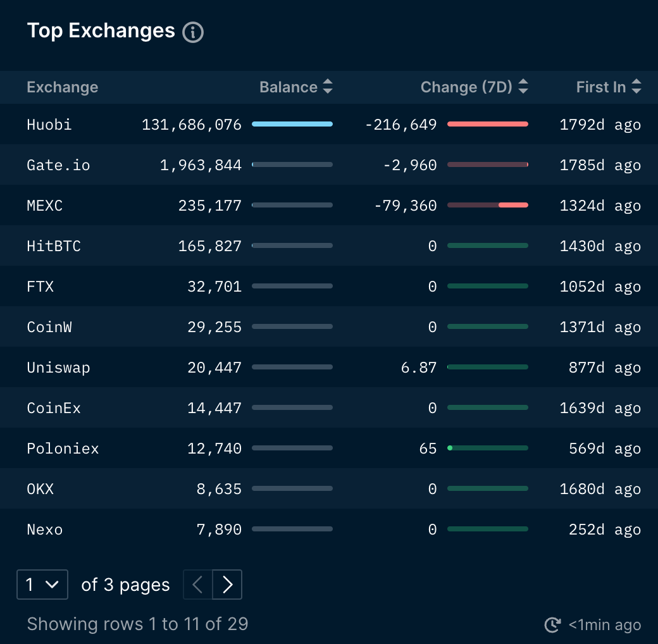Screen dimensions: 658x644
Task: Click the 1792d ago first-in value
Action: 600,125
